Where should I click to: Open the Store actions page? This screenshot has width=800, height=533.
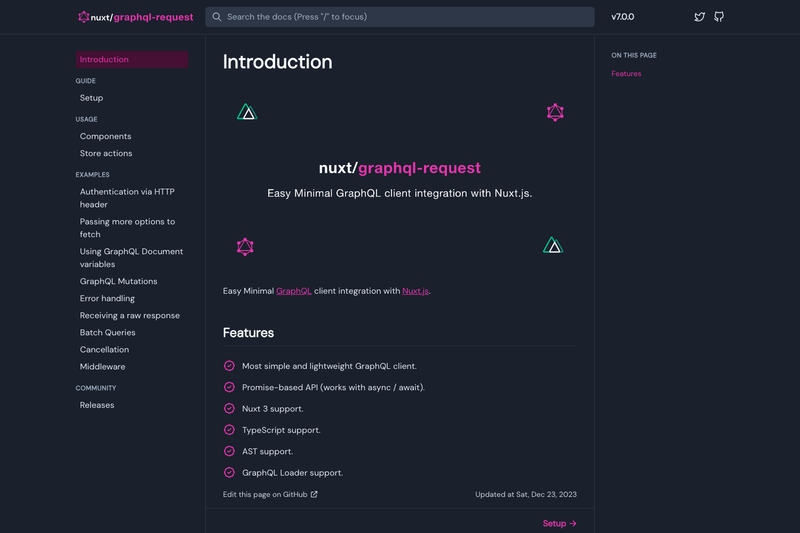pyautogui.click(x=106, y=153)
